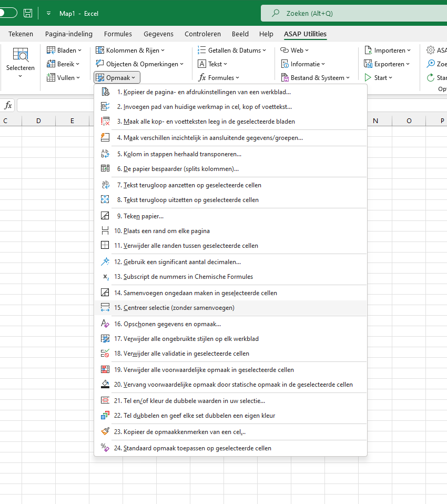Click the Standaard opmaak toepassen icon
Viewport: 447px width, 504px height.
pyautogui.click(x=105, y=448)
